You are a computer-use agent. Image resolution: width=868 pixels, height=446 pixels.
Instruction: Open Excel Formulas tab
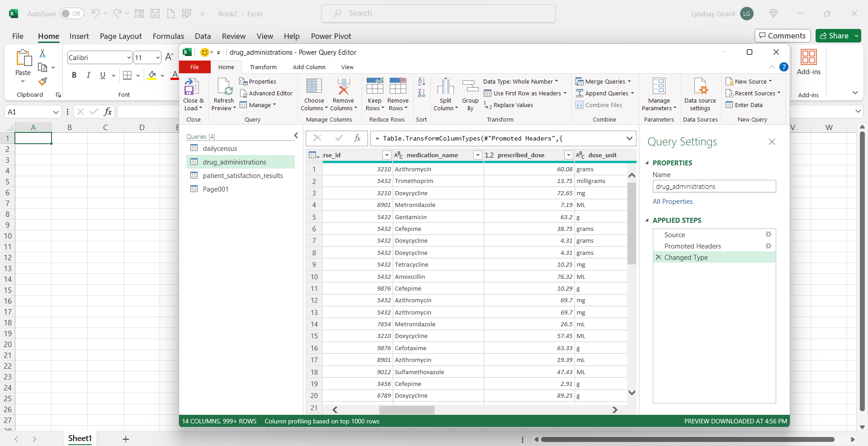click(168, 36)
